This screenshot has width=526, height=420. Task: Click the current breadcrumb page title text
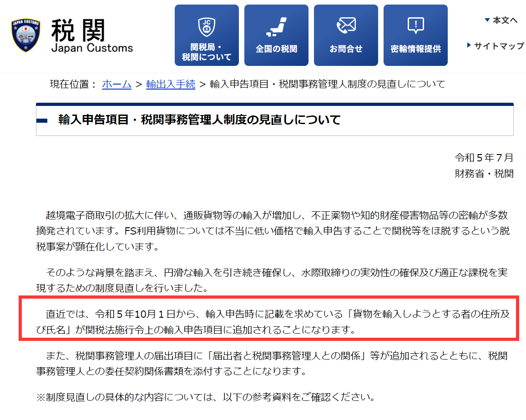328,84
